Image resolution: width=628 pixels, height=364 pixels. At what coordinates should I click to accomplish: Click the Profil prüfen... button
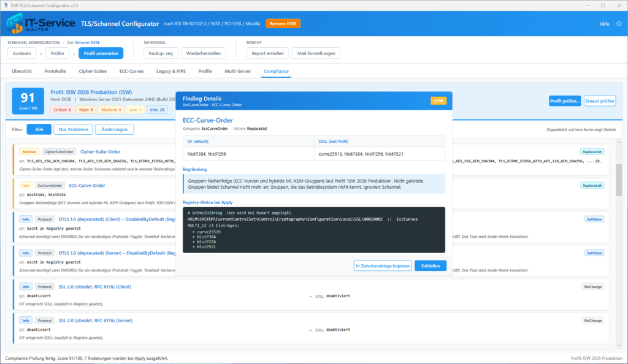pos(565,100)
